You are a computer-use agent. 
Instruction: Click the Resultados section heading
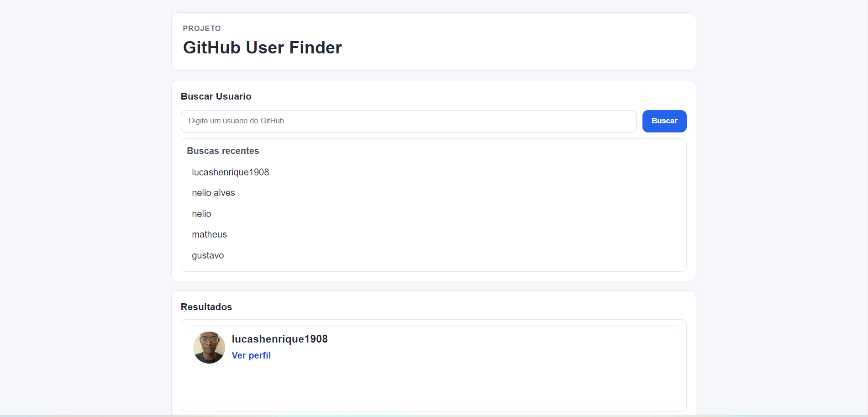[206, 307]
